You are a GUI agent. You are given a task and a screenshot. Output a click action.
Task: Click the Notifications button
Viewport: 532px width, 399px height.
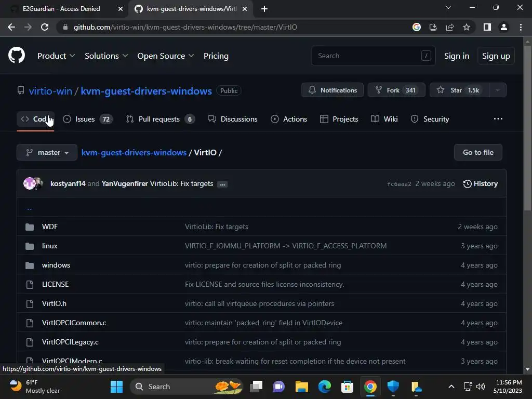tap(332, 90)
